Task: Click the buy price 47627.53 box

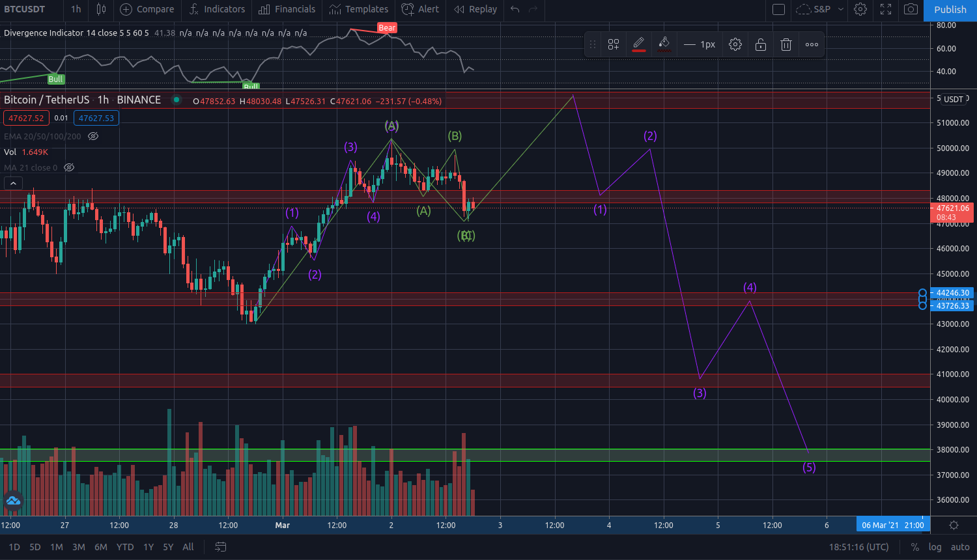Action: click(x=96, y=118)
